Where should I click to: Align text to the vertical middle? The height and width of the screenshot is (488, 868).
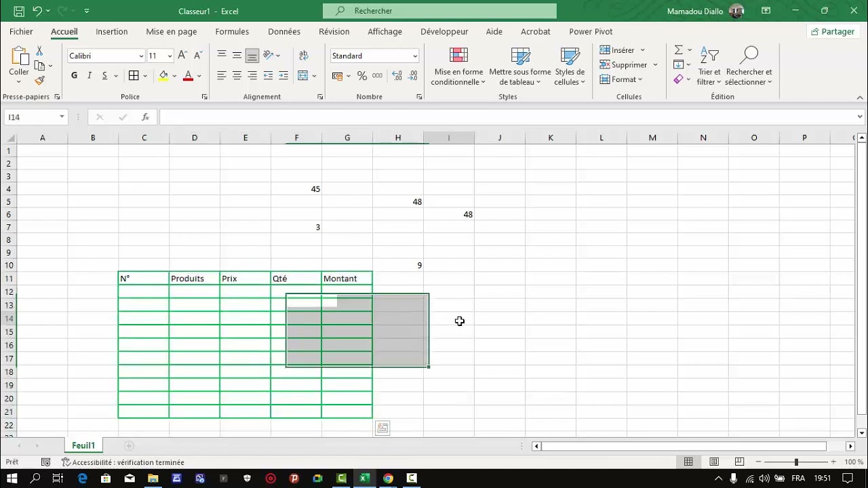237,56
